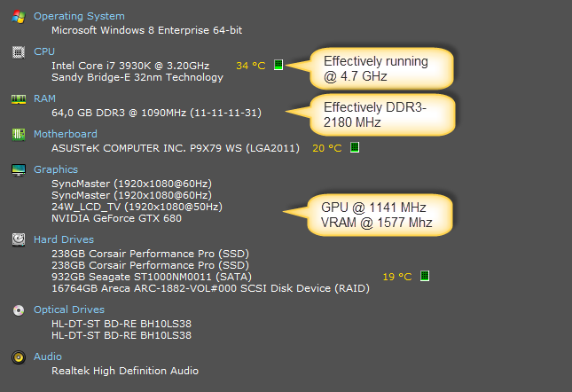
Task: Click the green Seagate drive temperature indicator
Action: (425, 276)
